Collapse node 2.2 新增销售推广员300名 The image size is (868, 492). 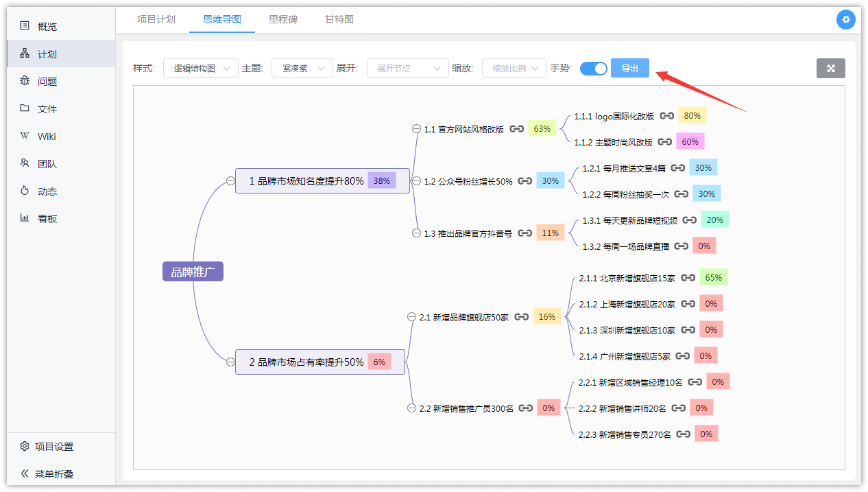411,408
